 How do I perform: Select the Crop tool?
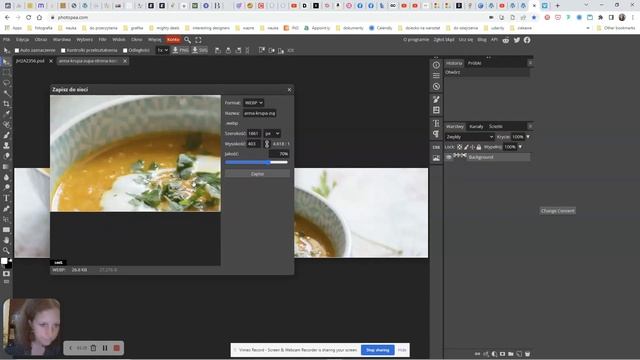pos(6,104)
